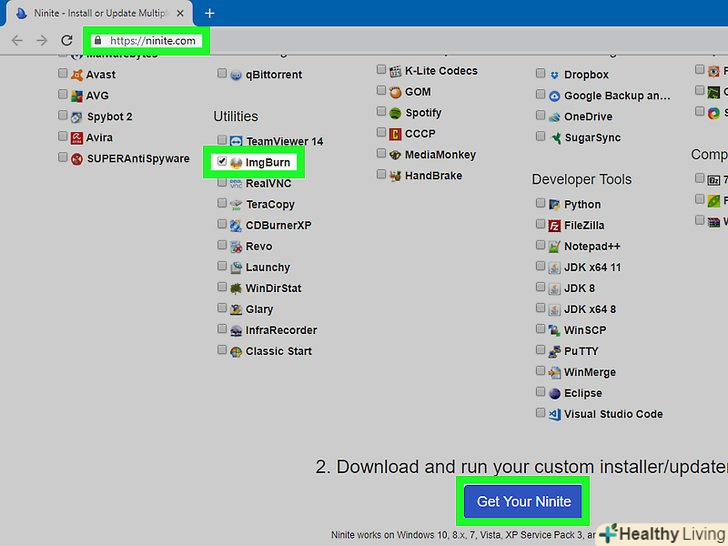Click the Eclipse sphere icon
Screen dimensions: 728x546
pyautogui.click(x=554, y=393)
